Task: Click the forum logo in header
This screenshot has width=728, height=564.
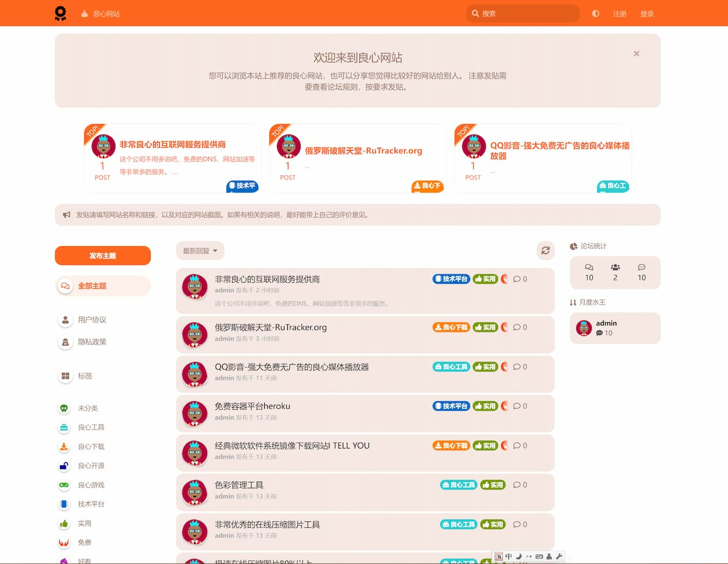Action: [61, 13]
